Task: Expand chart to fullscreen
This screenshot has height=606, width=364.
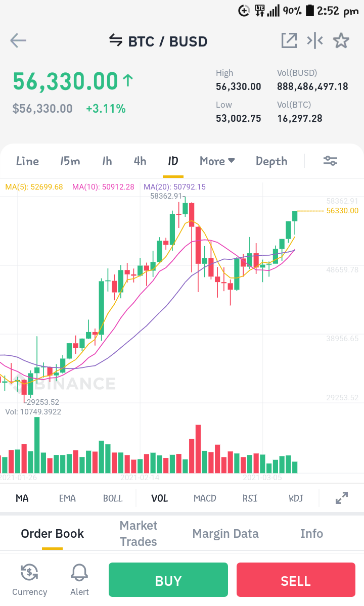Action: tap(342, 498)
